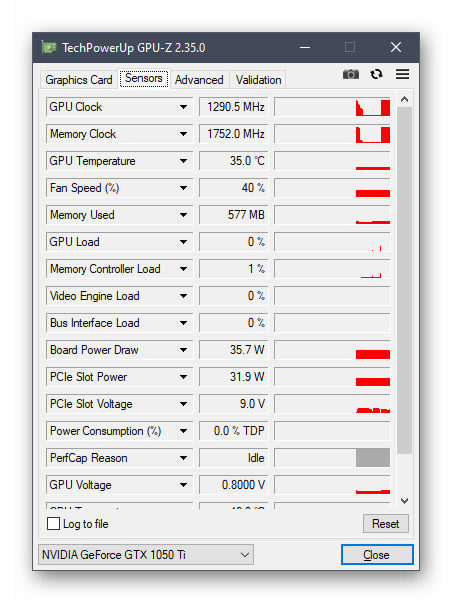Click the GPU Load 0 % value
452x603 pixels.
tap(234, 242)
